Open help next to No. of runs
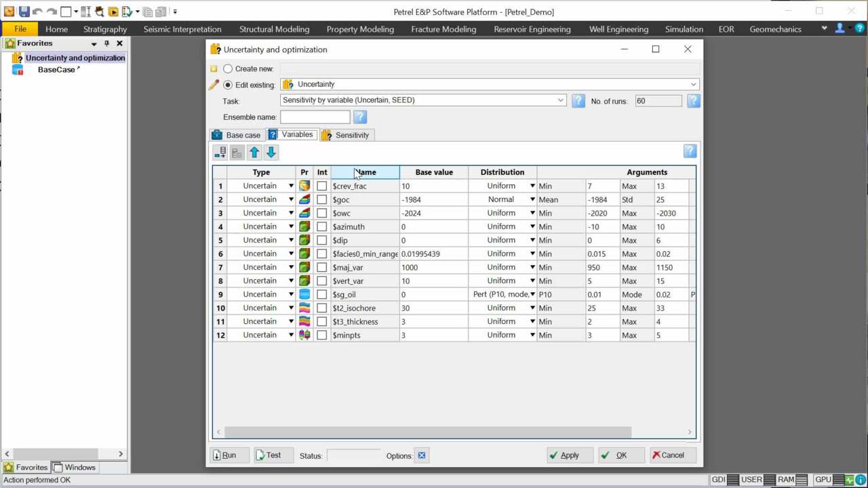868x488 pixels. [693, 101]
